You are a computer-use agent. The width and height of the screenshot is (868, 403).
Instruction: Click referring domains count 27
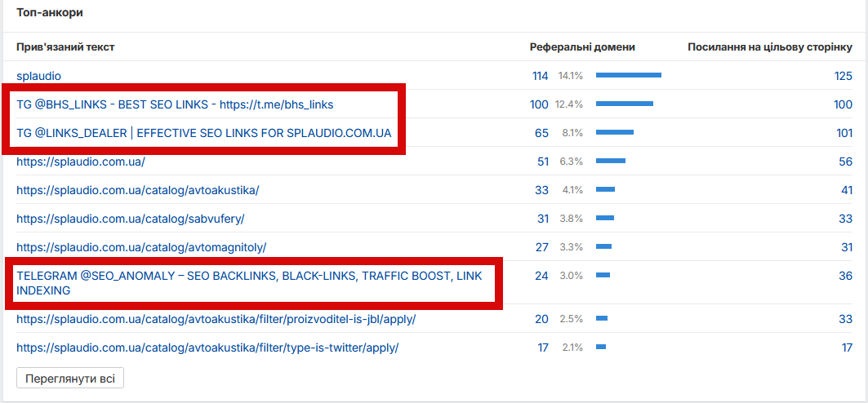click(542, 248)
